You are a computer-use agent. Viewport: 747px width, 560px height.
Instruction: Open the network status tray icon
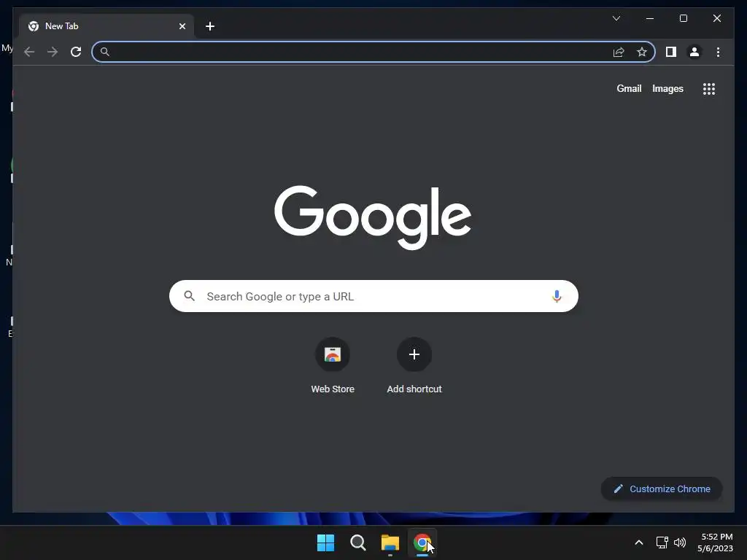click(x=662, y=542)
